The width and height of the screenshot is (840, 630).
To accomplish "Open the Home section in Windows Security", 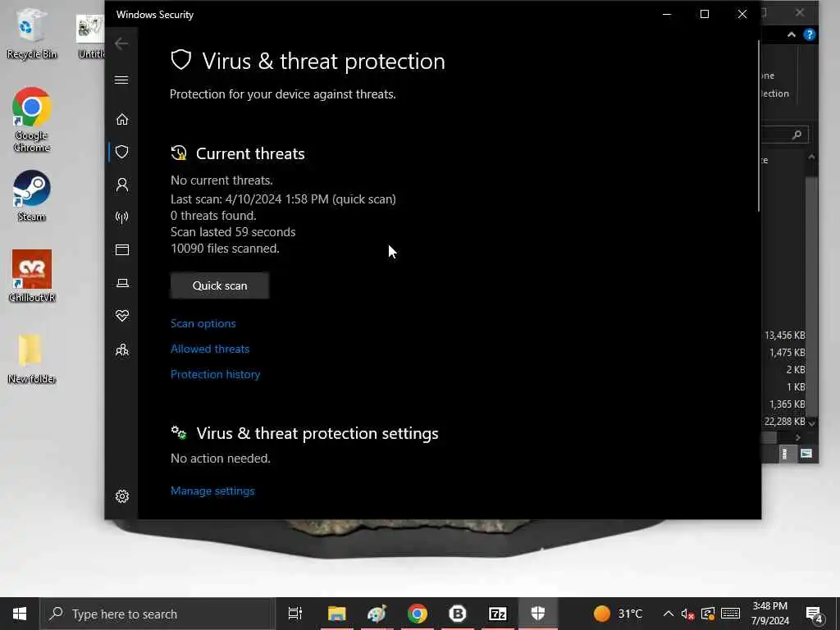I will (x=122, y=119).
